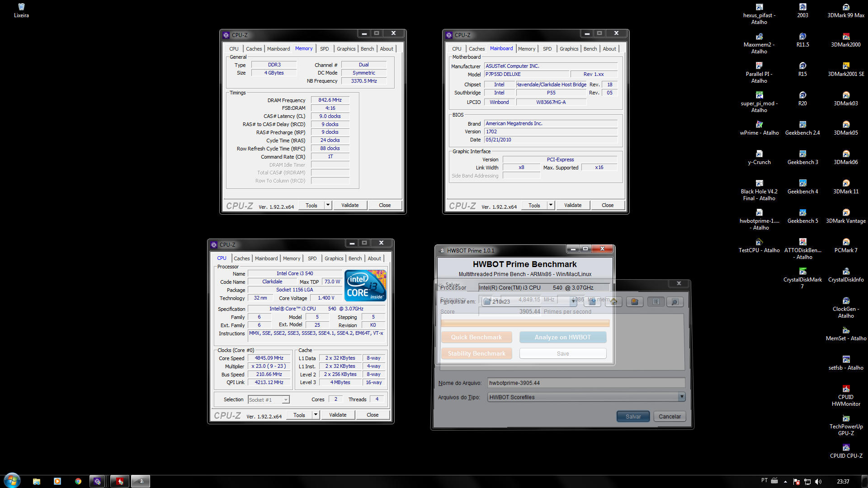Screen dimensions: 868x488
Task: Click Stability Benchmark button
Action: click(x=476, y=353)
